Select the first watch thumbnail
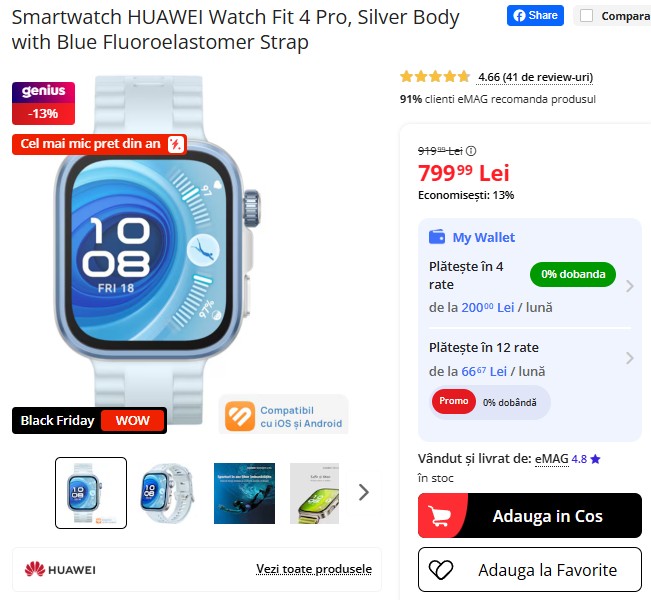Image resolution: width=651 pixels, height=600 pixels. click(x=91, y=493)
